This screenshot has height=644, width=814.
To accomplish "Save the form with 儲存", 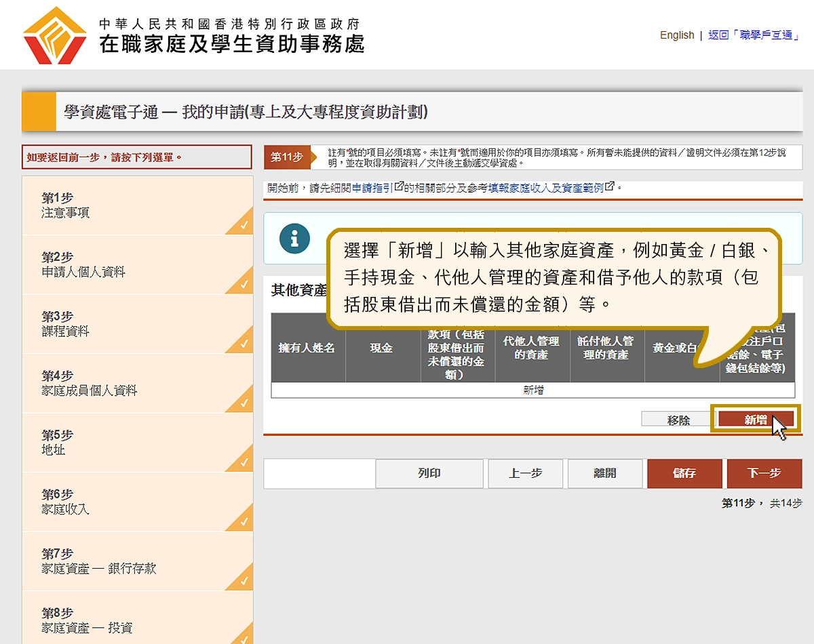I will pyautogui.click(x=684, y=473).
